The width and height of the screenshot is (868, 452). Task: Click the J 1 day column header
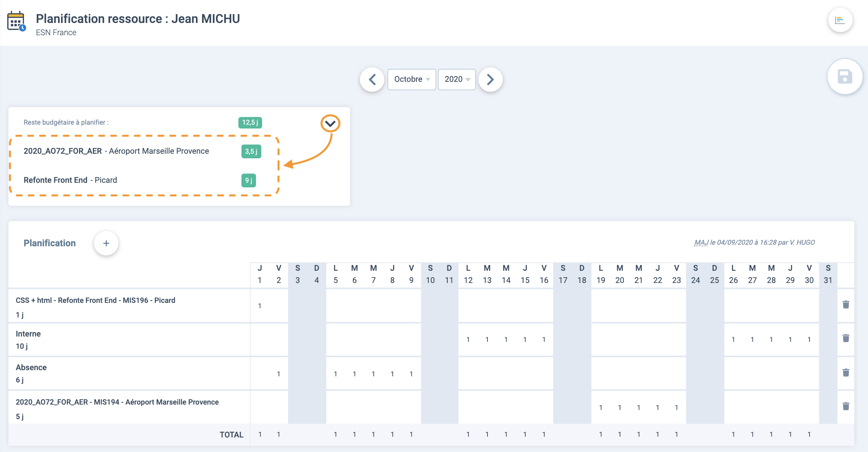pos(260,275)
